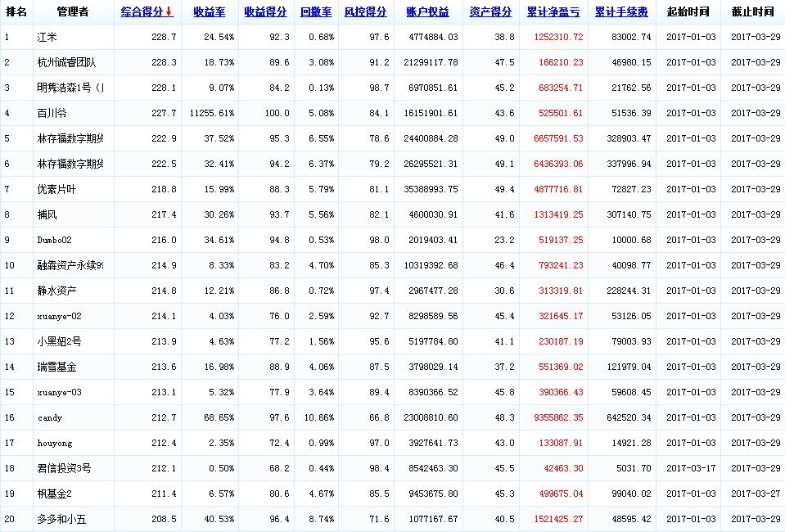This screenshot has width=785, height=532.
Task: Click the 管理者 column header
Action: point(73,11)
